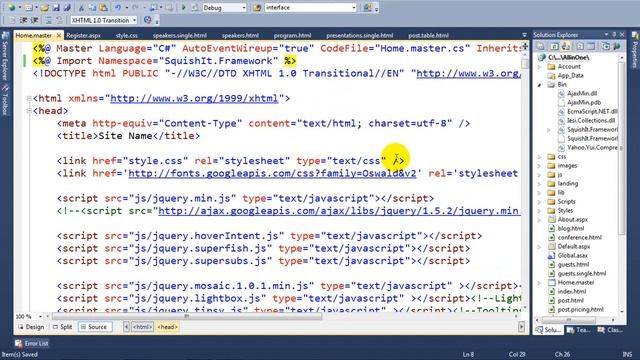Expand the Account folder in Solution Explorer

(540, 67)
